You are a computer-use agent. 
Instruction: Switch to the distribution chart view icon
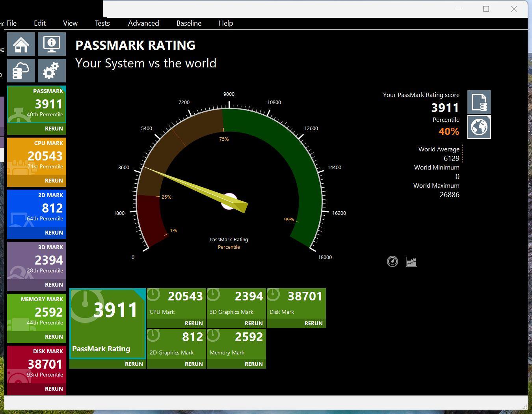click(411, 261)
